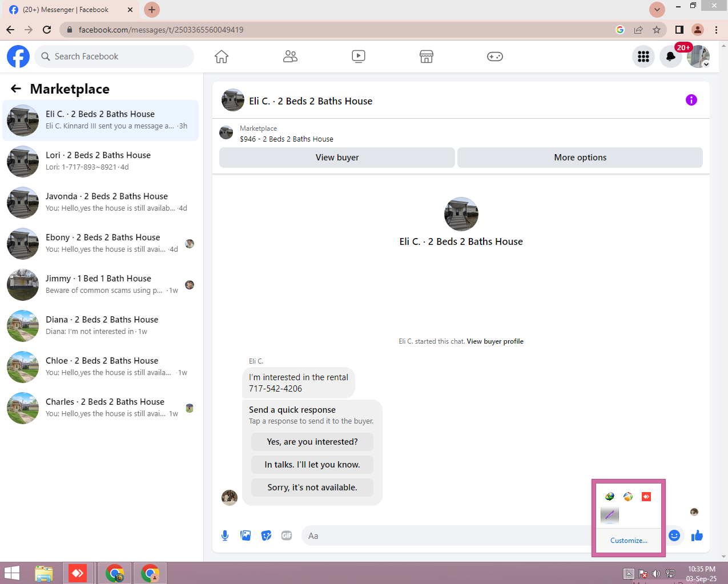The image size is (728, 584).
Task: Choose a GIF icon in composer
Action: coord(287,535)
